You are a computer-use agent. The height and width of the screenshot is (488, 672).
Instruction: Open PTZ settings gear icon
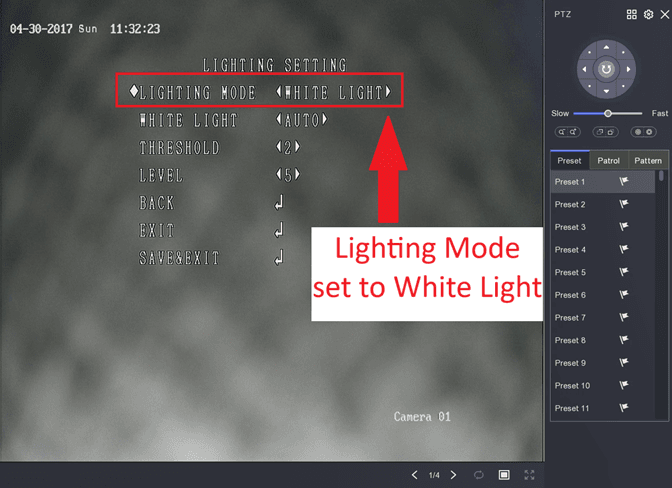coord(648,15)
